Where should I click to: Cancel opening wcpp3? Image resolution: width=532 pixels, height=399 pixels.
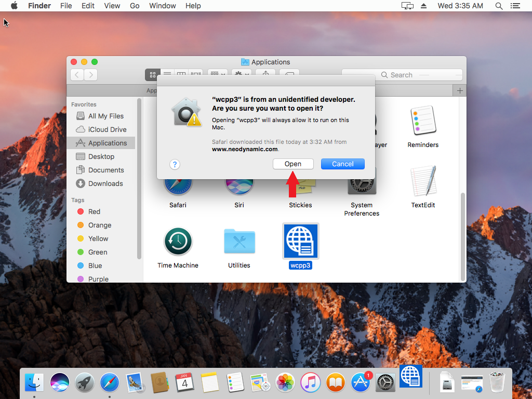tap(343, 164)
